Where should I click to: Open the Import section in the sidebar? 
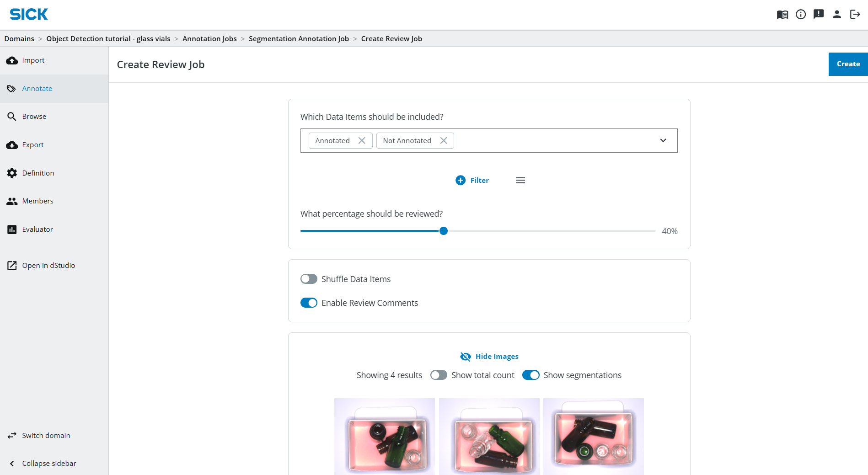point(33,60)
